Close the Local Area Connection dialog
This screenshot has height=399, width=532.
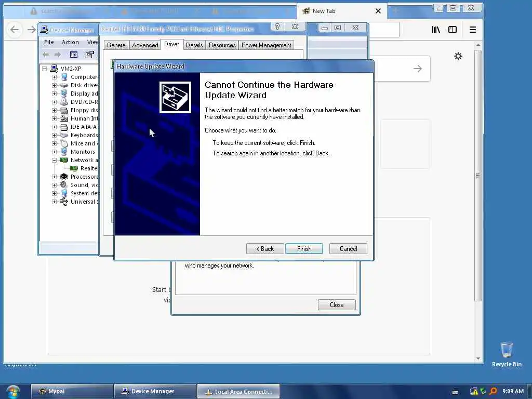(337, 304)
